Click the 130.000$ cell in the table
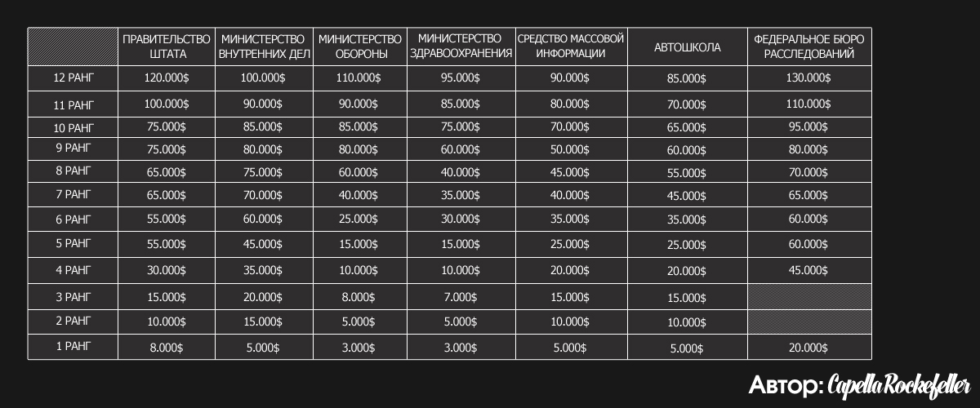The height and width of the screenshot is (408, 980). (808, 78)
